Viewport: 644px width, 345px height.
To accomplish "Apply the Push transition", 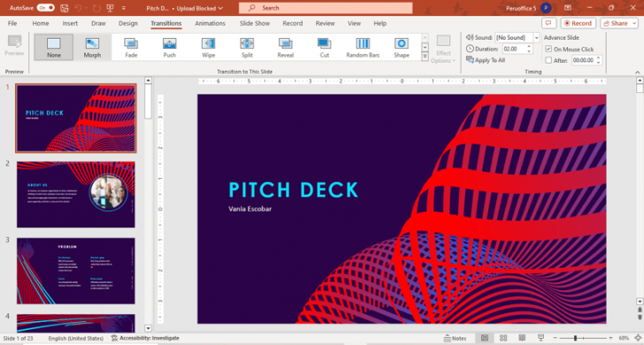I will point(170,47).
